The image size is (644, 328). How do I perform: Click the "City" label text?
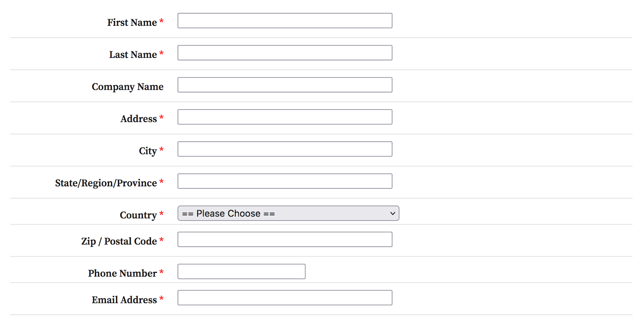pos(148,151)
